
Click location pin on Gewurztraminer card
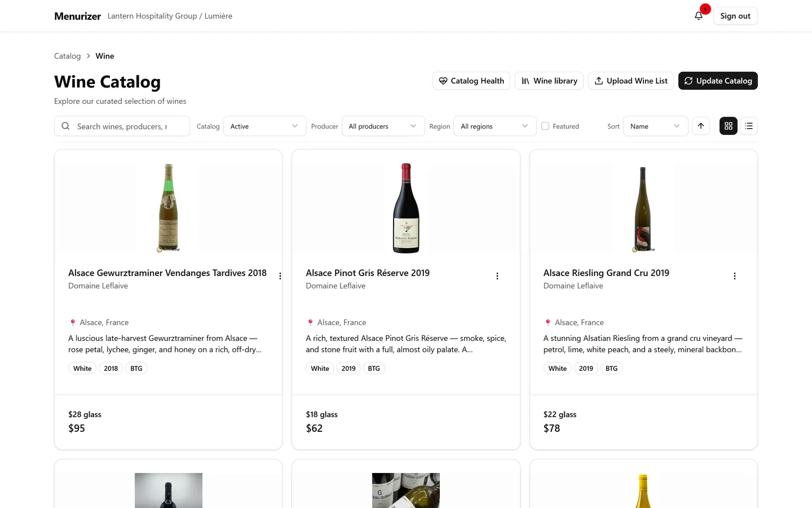73,322
